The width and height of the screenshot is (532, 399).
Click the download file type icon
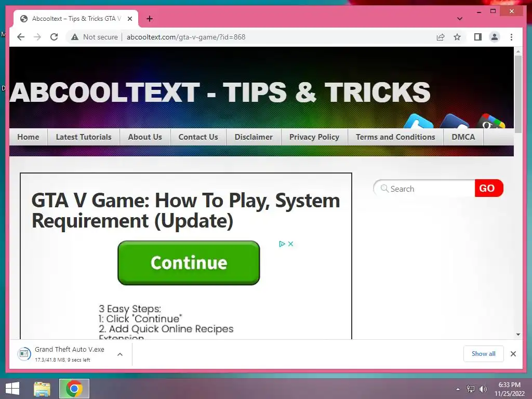point(24,354)
